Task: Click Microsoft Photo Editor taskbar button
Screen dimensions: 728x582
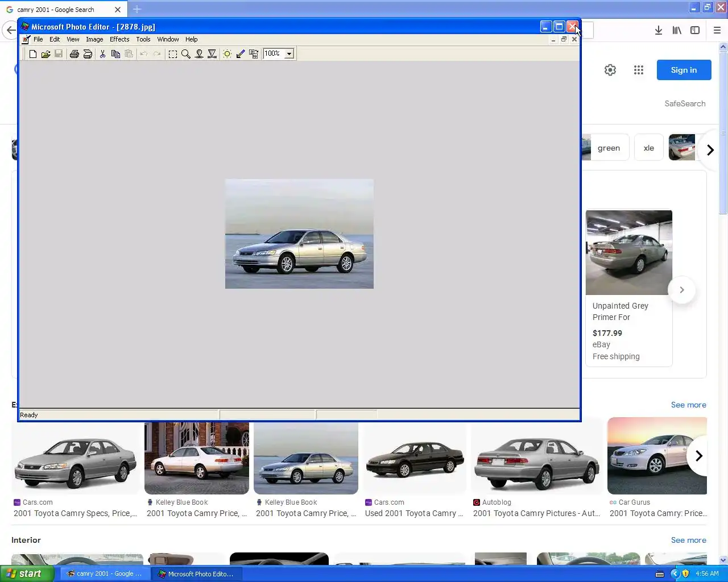Action: [x=196, y=573]
